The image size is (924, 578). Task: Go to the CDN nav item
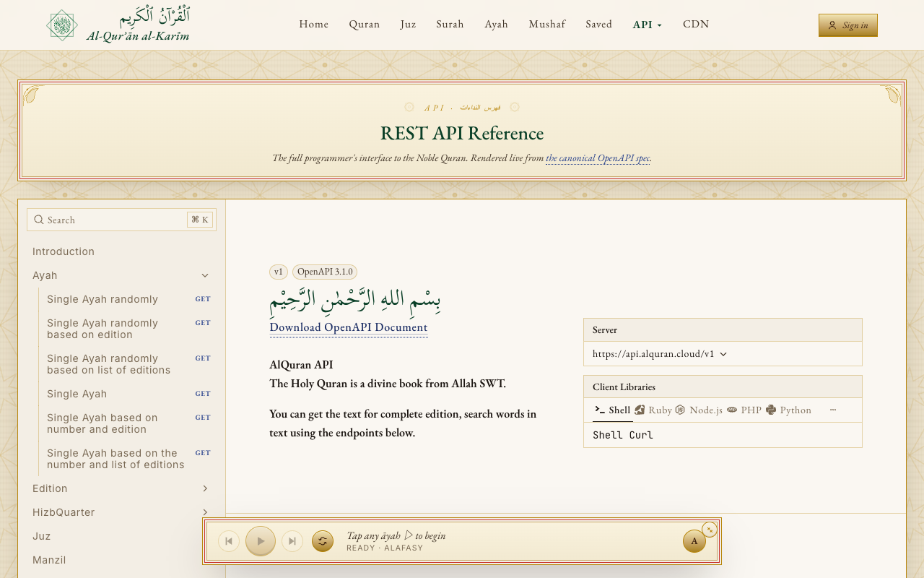[696, 24]
